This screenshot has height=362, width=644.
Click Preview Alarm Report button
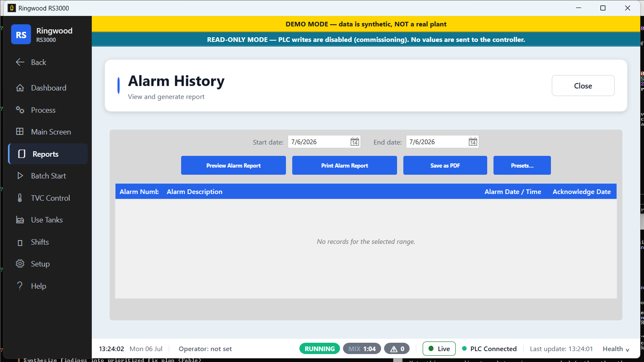pyautogui.click(x=234, y=165)
